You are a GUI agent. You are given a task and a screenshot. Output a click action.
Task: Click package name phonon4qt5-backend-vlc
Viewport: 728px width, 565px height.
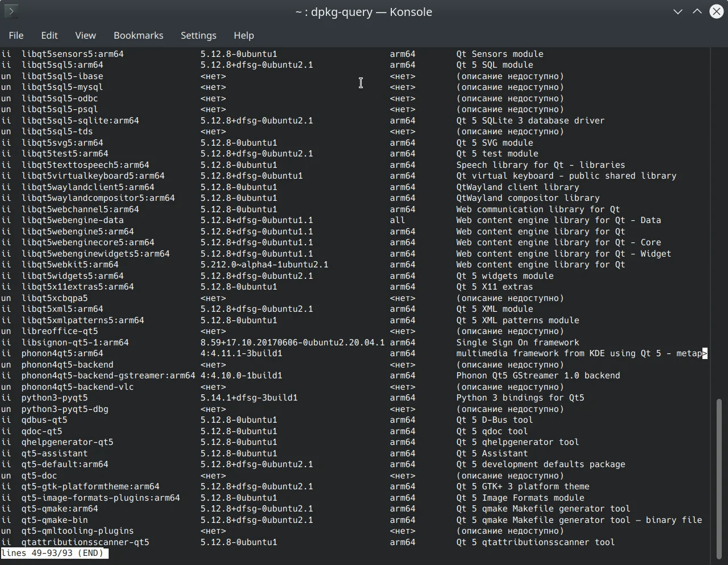point(78,387)
